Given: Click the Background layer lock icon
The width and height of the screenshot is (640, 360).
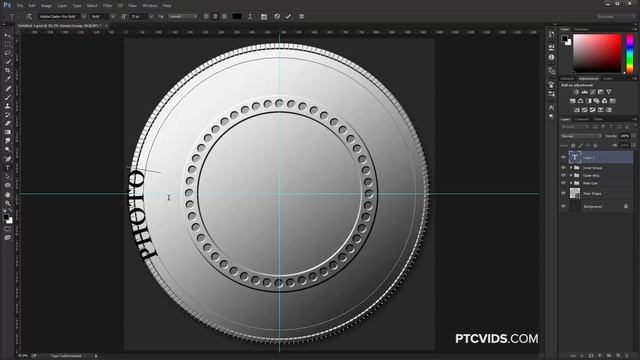Looking at the screenshot, I should click(626, 207).
